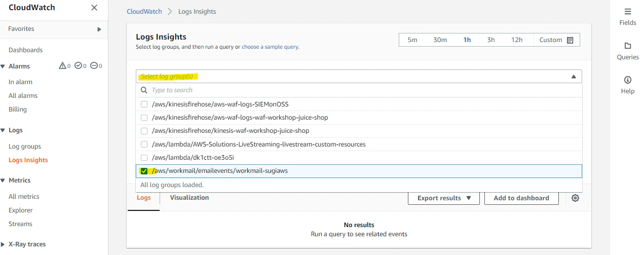This screenshot has width=644, height=255.
Task: Select the 1h time range
Action: [467, 40]
